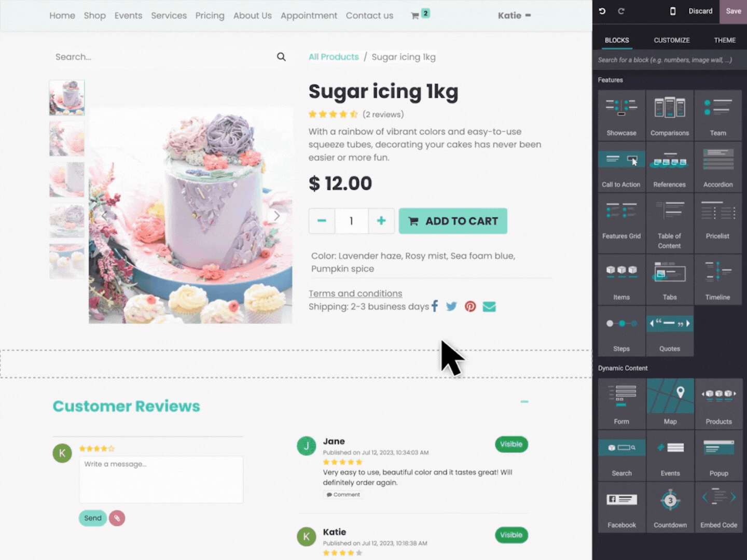Toggle mobile preview phone icon
Image resolution: width=747 pixels, height=560 pixels.
(x=673, y=11)
